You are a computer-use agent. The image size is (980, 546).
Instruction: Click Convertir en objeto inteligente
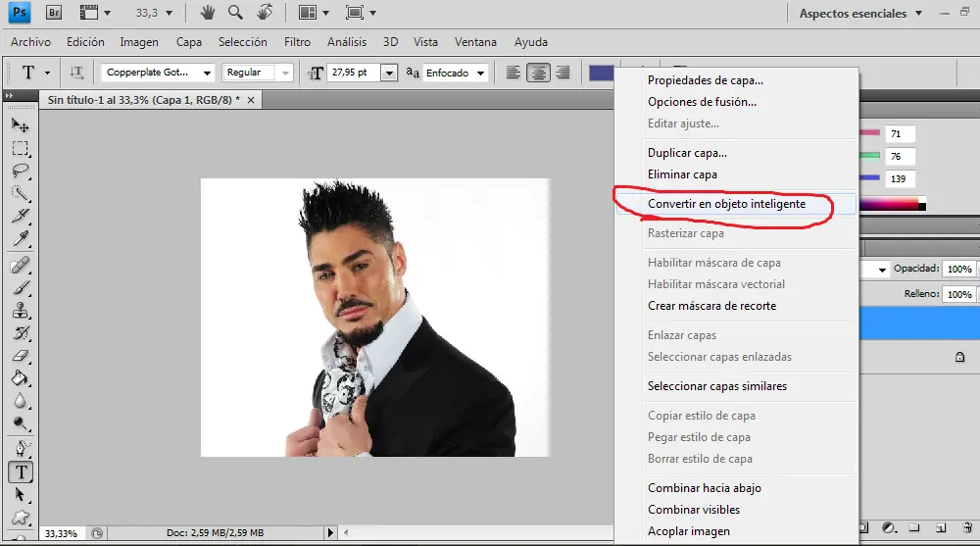(726, 204)
